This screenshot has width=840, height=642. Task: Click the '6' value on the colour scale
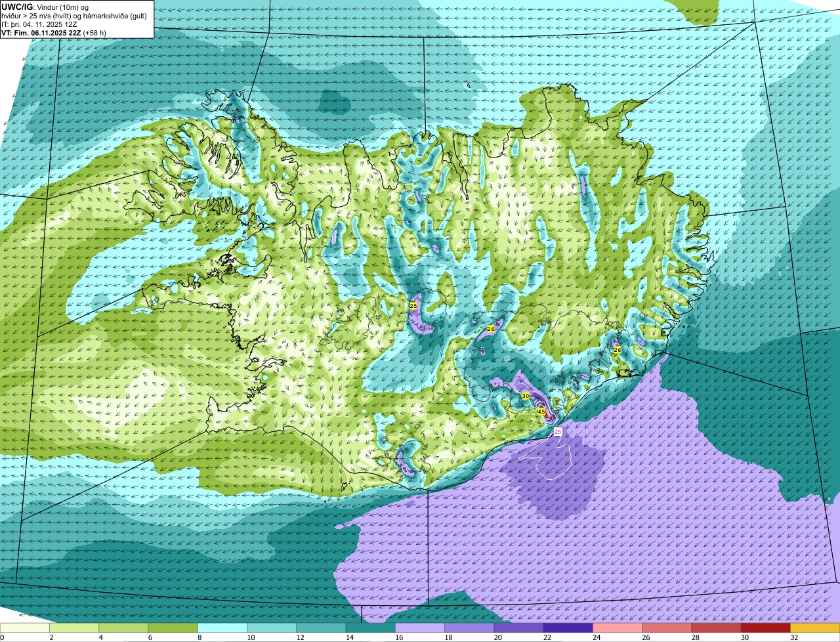tap(149, 637)
